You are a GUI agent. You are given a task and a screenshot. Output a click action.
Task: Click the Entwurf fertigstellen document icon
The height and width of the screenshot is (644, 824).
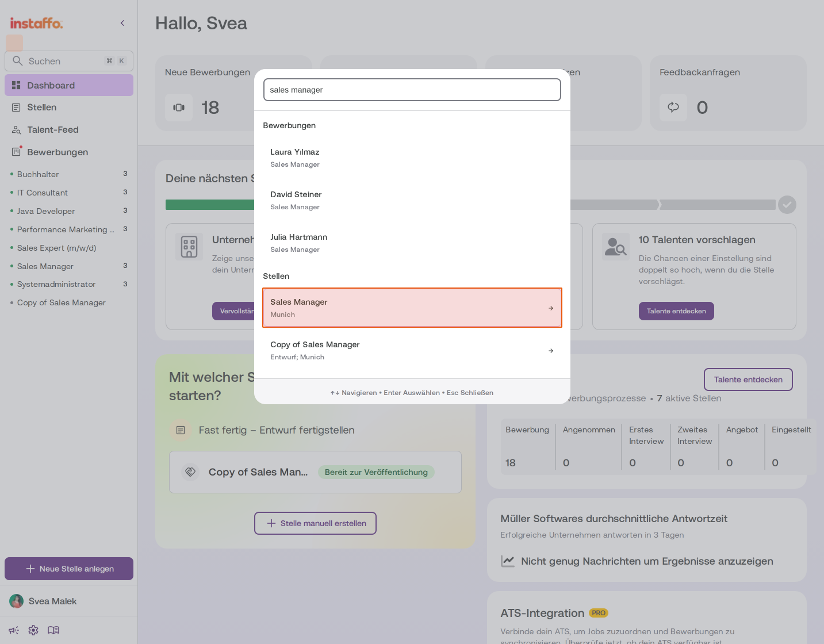click(x=181, y=430)
